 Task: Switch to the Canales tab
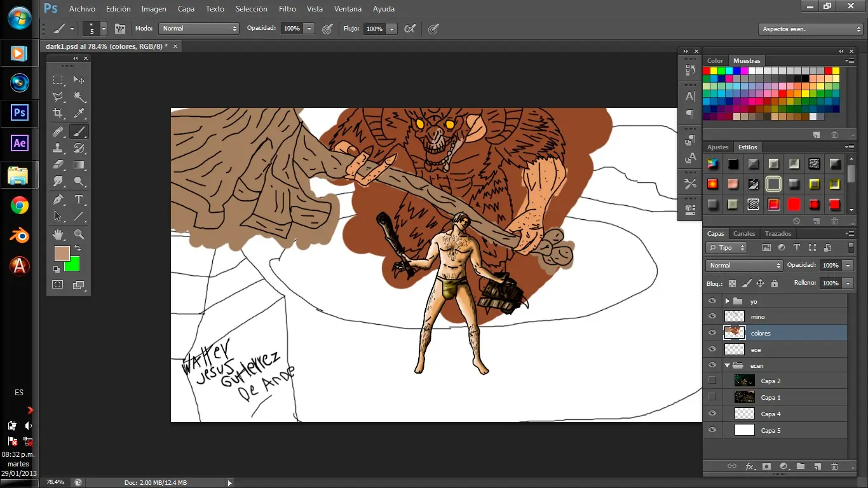pyautogui.click(x=744, y=233)
